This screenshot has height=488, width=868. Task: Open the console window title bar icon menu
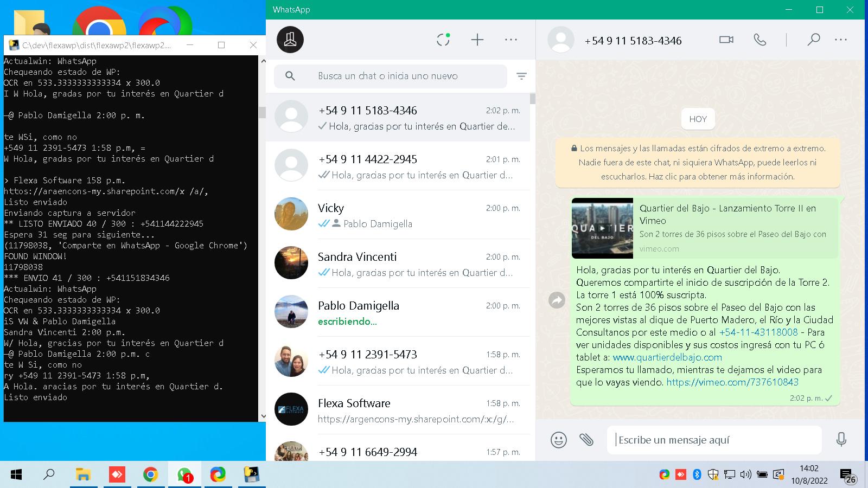click(13, 45)
